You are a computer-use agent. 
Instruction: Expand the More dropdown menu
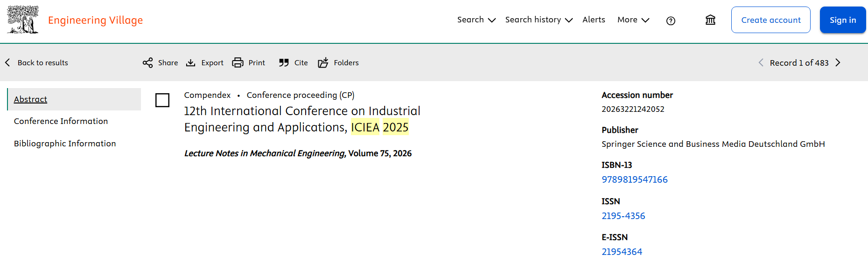(x=633, y=20)
